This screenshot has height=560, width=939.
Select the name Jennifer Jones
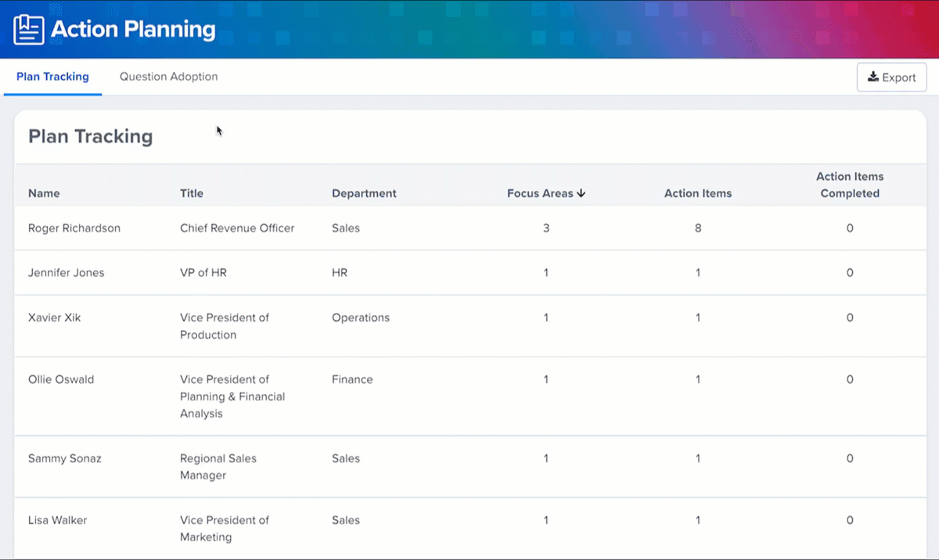(x=66, y=273)
